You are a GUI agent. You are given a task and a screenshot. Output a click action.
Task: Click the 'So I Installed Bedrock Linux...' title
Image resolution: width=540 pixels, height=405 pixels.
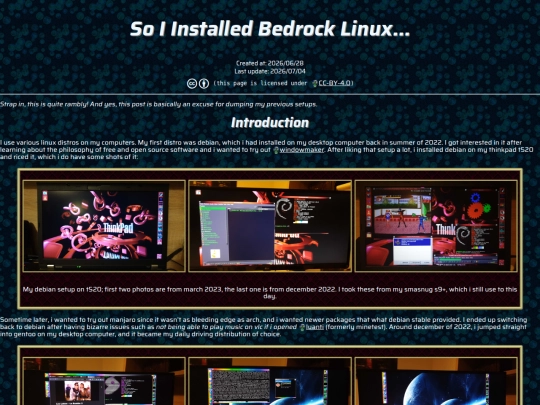(x=270, y=29)
